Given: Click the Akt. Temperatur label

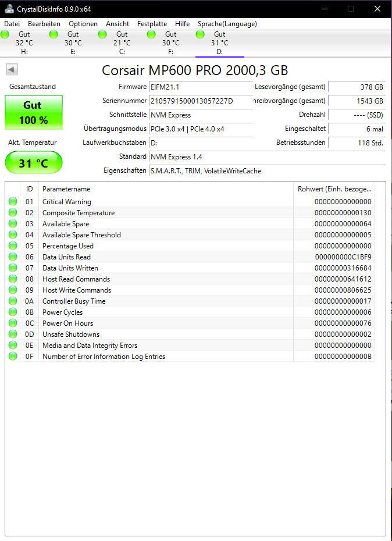Looking at the screenshot, I should (33, 143).
